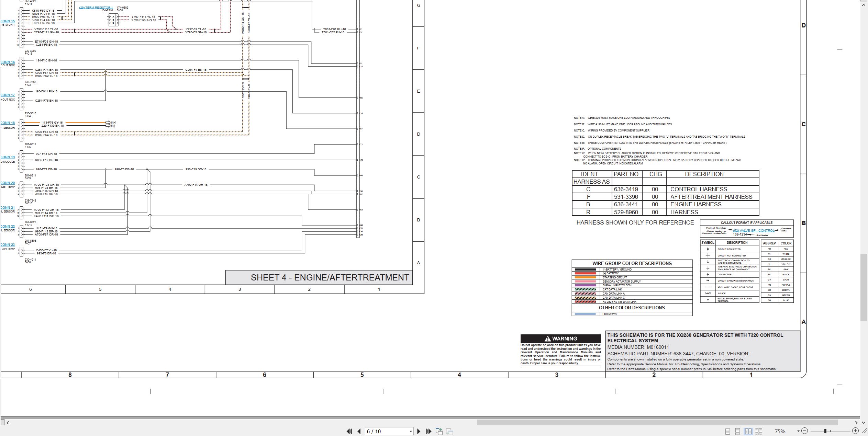Open the CONN 19 connector link

pos(8,157)
